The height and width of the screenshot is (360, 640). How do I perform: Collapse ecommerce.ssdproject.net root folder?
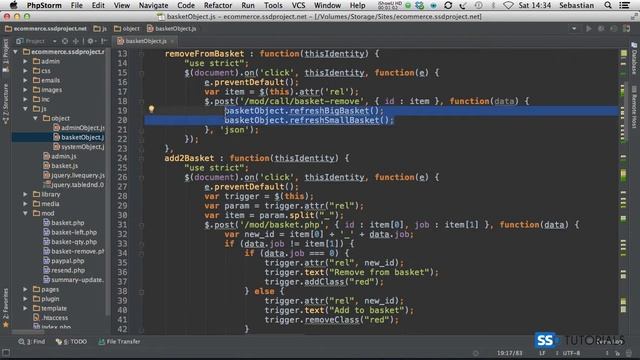[x=16, y=52]
